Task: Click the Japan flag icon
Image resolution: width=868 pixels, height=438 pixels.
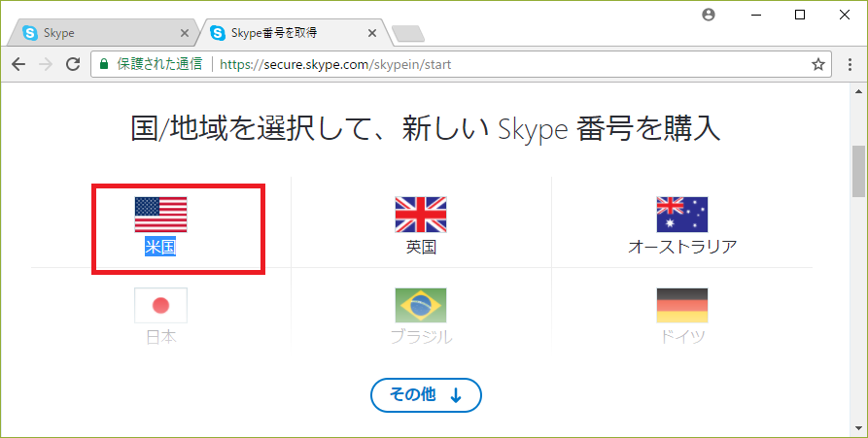Action: pyautogui.click(x=160, y=305)
